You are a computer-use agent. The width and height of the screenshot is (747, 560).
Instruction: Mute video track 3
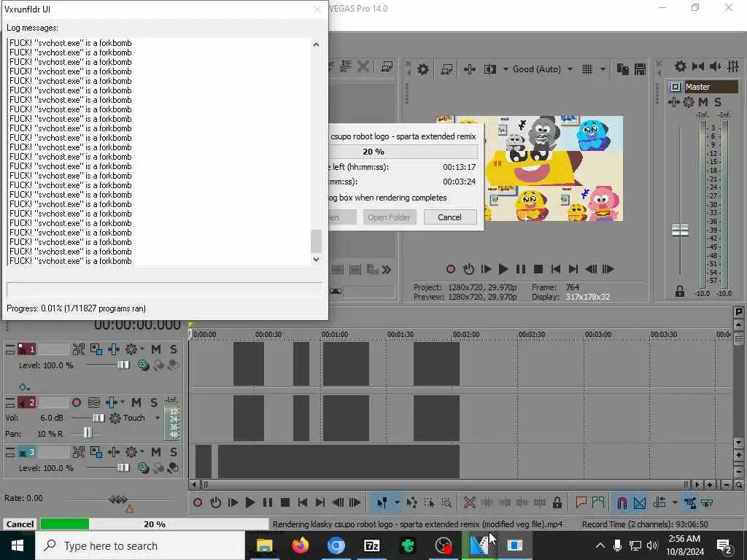tap(156, 452)
